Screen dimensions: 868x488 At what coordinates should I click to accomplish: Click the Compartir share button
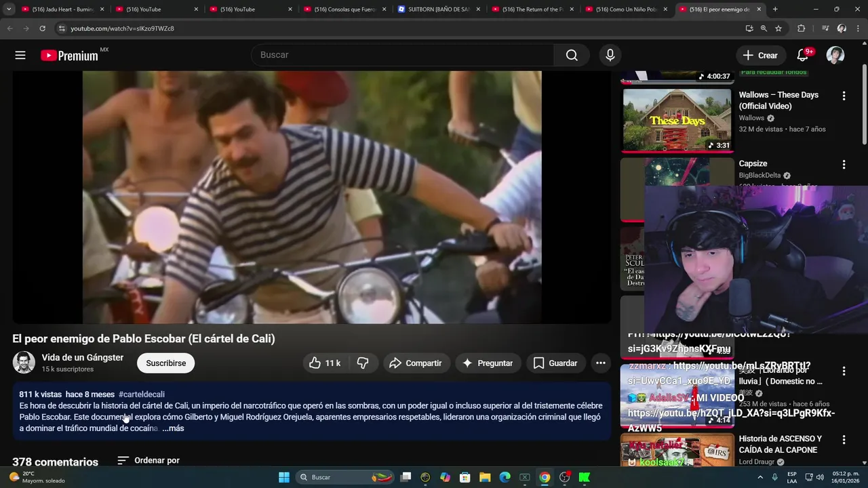point(416,363)
